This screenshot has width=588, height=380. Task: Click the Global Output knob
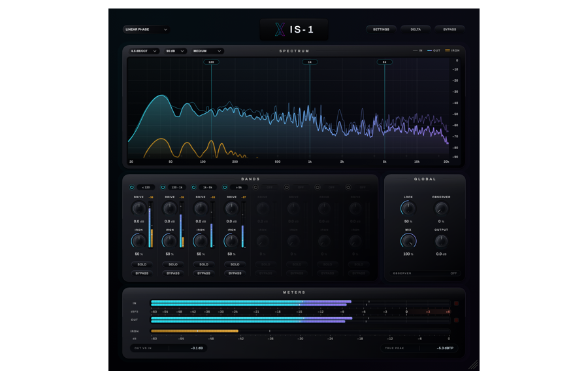tap(441, 241)
